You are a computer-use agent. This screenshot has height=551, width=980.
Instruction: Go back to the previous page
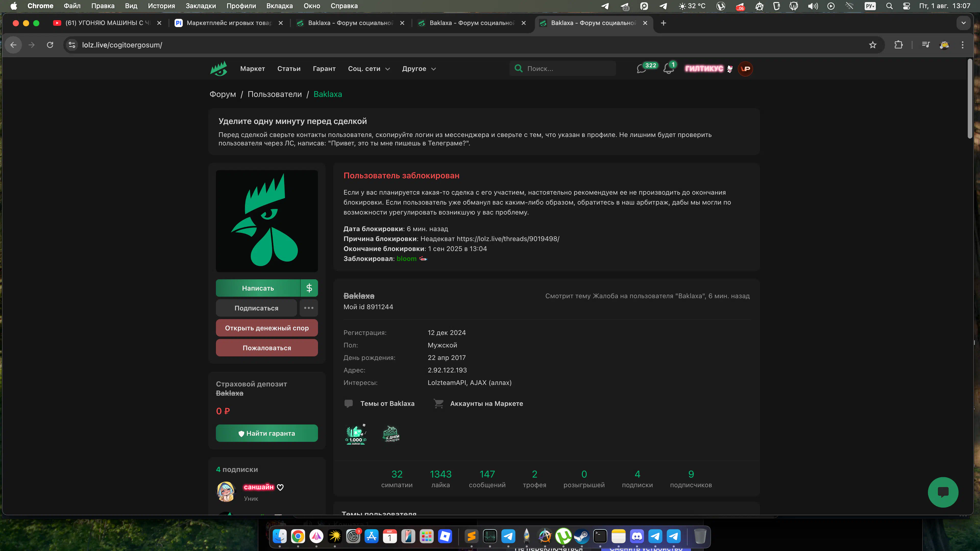pos(13,45)
